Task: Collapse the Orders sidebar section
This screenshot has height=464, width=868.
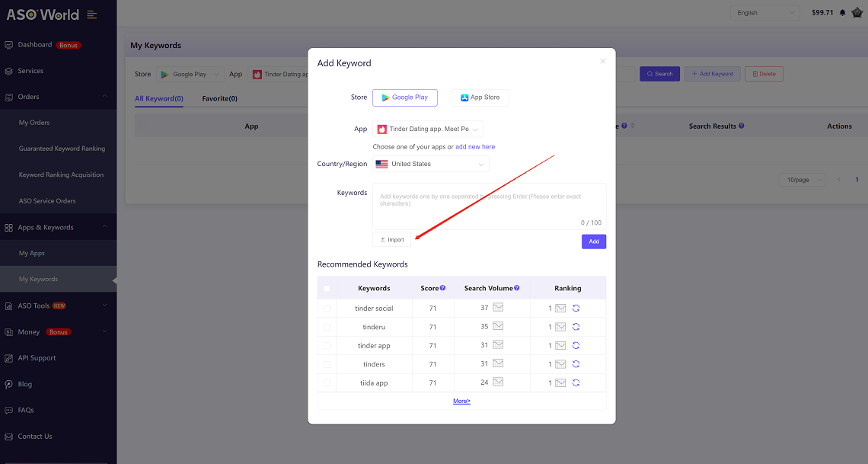Action: point(104,96)
